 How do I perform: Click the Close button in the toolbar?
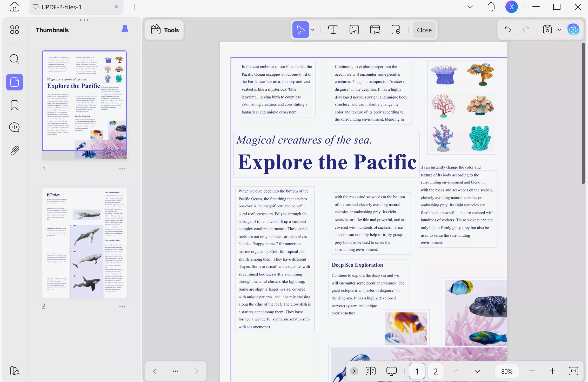pyautogui.click(x=424, y=30)
